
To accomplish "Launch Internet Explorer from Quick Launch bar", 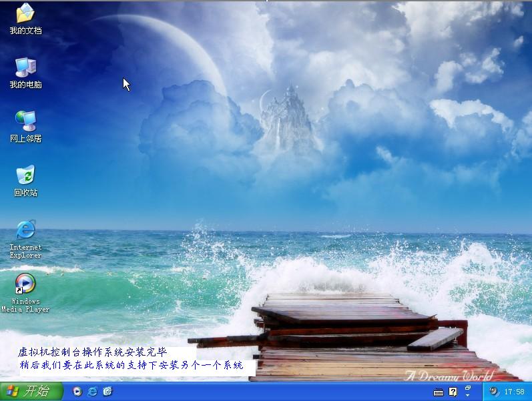I will [x=93, y=392].
